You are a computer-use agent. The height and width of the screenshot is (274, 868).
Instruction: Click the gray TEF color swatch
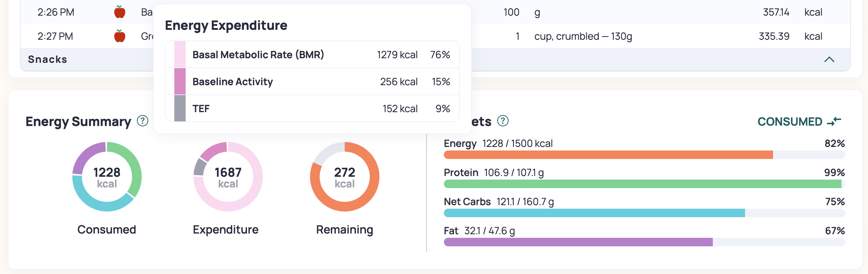pyautogui.click(x=180, y=109)
